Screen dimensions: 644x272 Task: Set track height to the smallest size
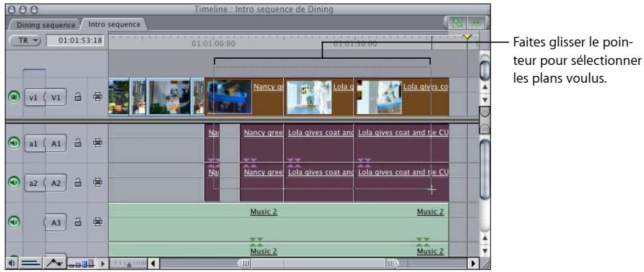click(72, 265)
